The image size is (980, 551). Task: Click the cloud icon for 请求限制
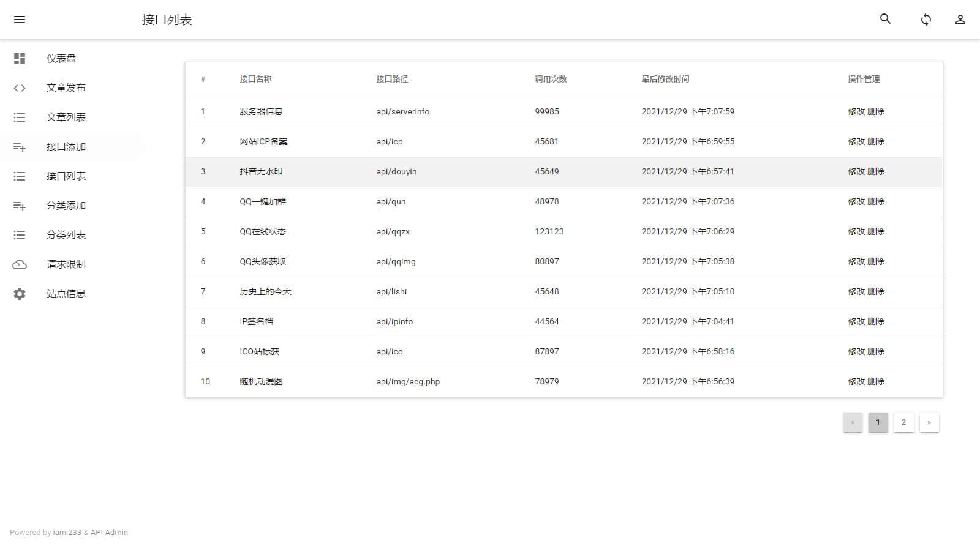point(20,264)
